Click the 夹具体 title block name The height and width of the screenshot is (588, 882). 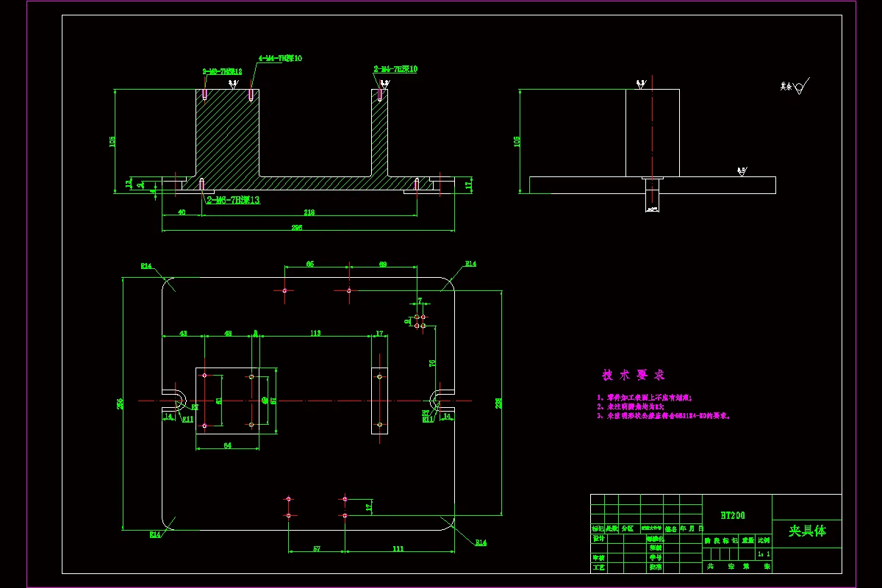point(807,531)
